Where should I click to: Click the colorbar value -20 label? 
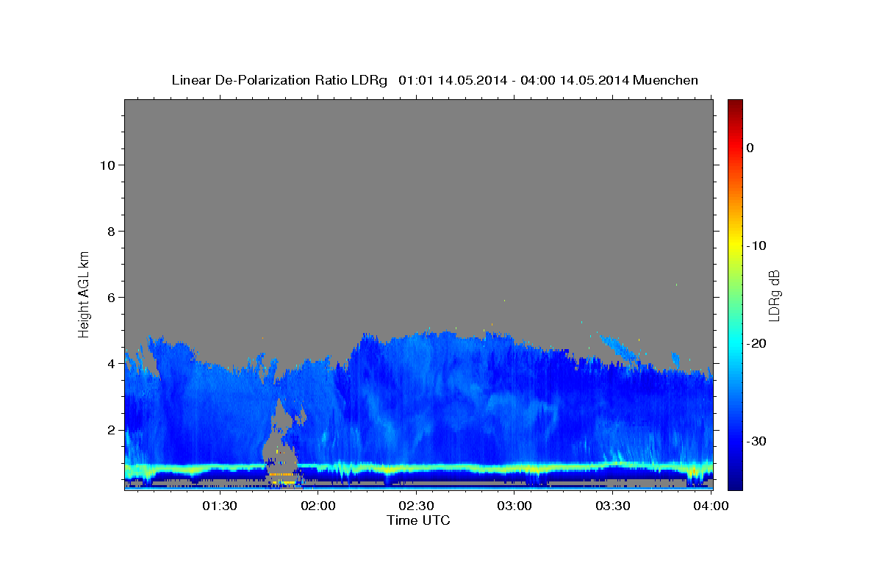[x=757, y=343]
